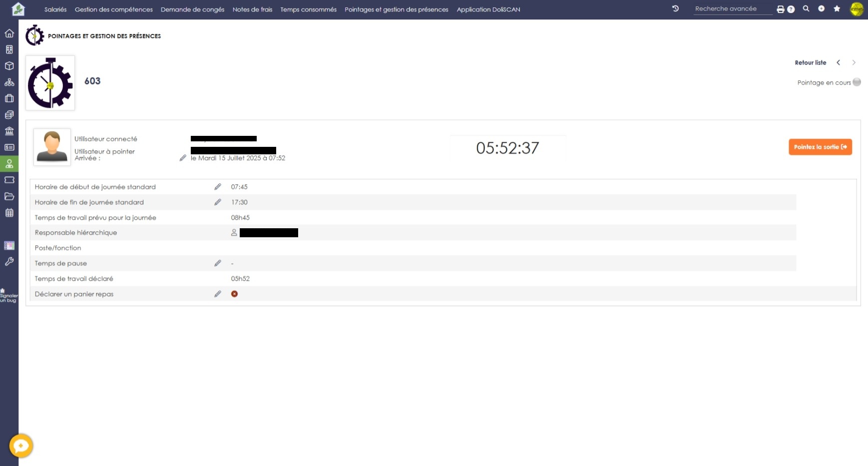Image resolution: width=868 pixels, height=466 pixels.
Task: Click the red panier repas status icon
Action: click(x=234, y=294)
